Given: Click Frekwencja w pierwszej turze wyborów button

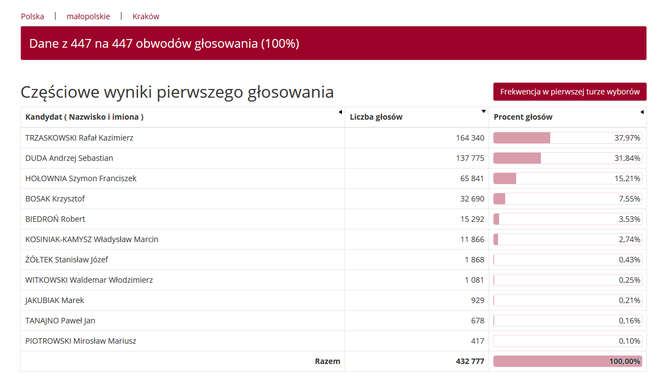Looking at the screenshot, I should click(x=570, y=92).
